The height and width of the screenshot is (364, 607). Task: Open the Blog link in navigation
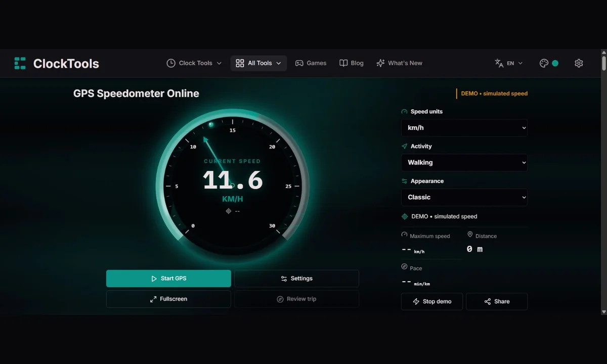[x=352, y=63]
